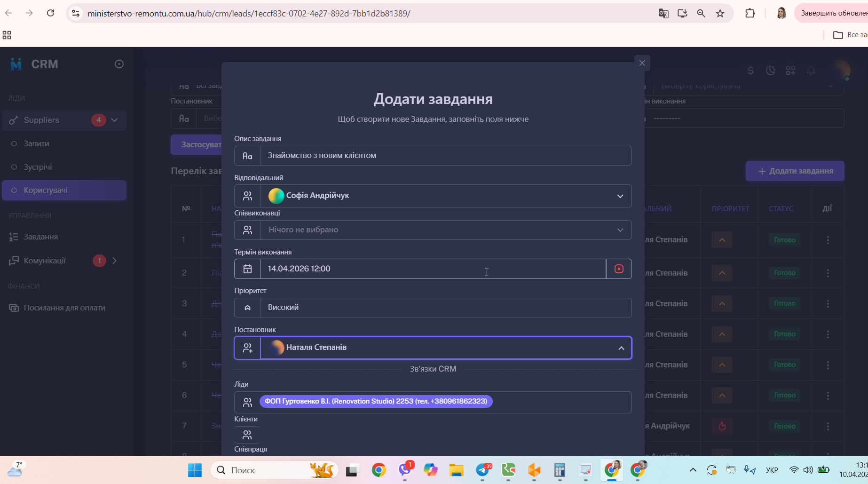Open the Chrome profile avatar
The image size is (868, 484).
(781, 13)
